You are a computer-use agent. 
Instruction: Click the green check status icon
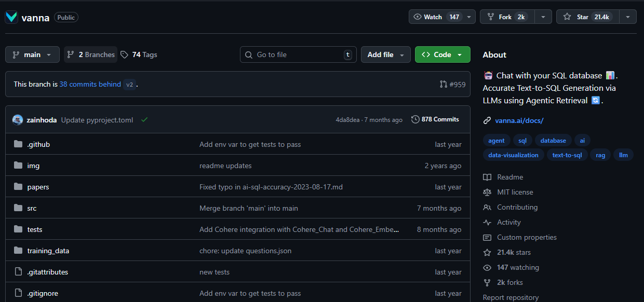(144, 120)
